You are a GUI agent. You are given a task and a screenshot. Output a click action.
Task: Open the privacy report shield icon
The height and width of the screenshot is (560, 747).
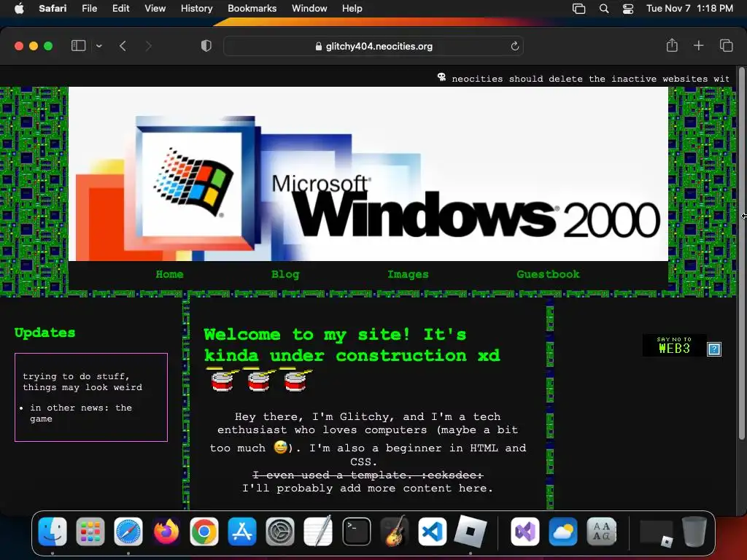(206, 46)
